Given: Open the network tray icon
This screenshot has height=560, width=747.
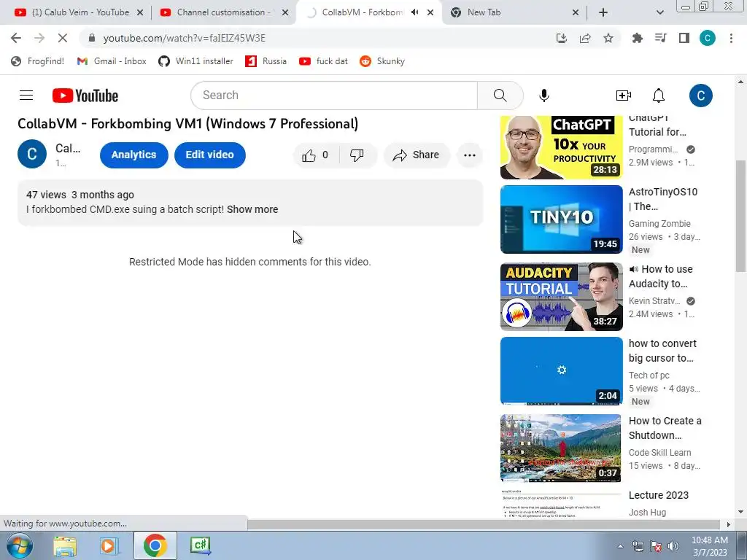Looking at the screenshot, I should [638, 546].
